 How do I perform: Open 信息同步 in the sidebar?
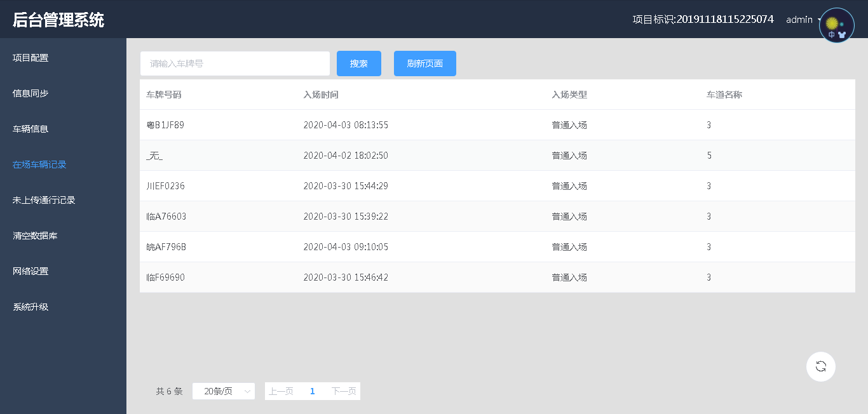click(x=31, y=93)
